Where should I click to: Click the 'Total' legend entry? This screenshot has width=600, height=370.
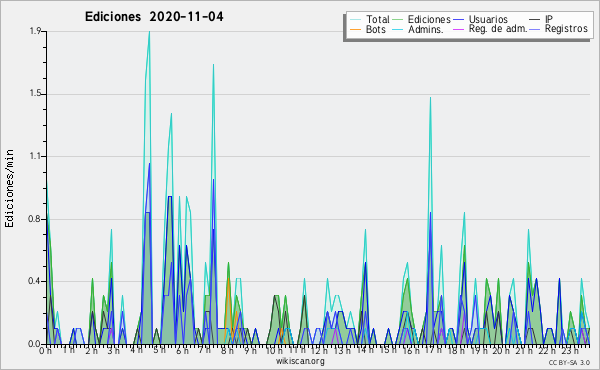[x=378, y=19]
